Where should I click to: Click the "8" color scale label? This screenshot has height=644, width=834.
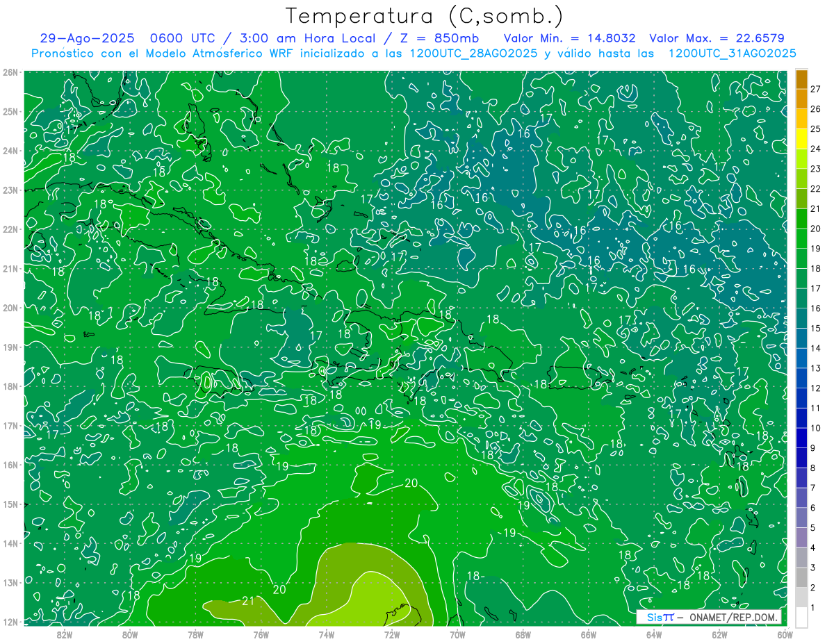pos(813,468)
